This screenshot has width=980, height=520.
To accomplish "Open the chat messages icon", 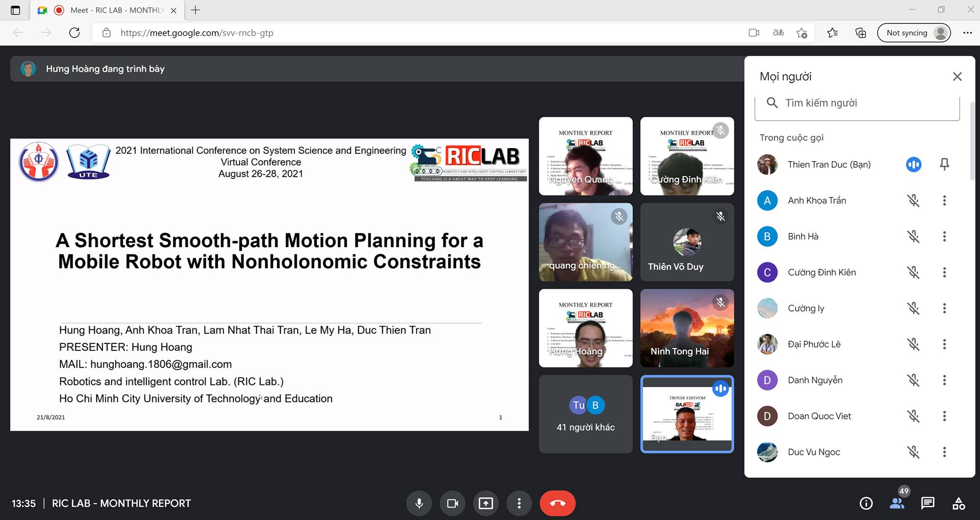I will click(928, 503).
